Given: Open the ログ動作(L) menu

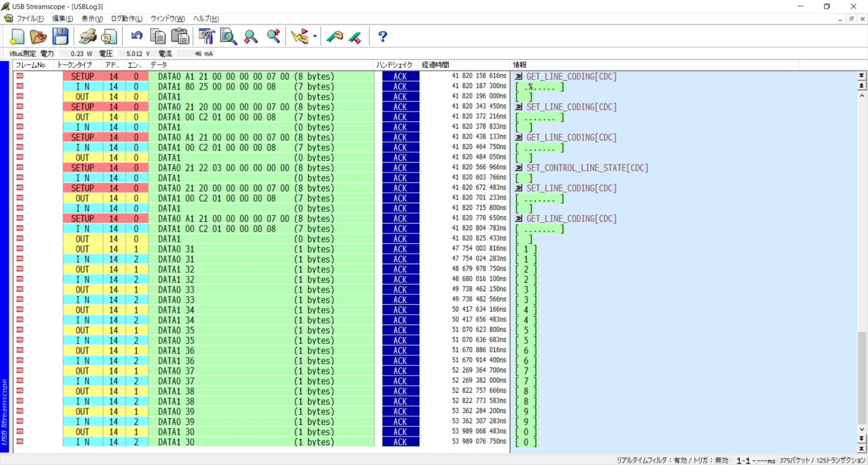Looking at the screenshot, I should pos(127,18).
